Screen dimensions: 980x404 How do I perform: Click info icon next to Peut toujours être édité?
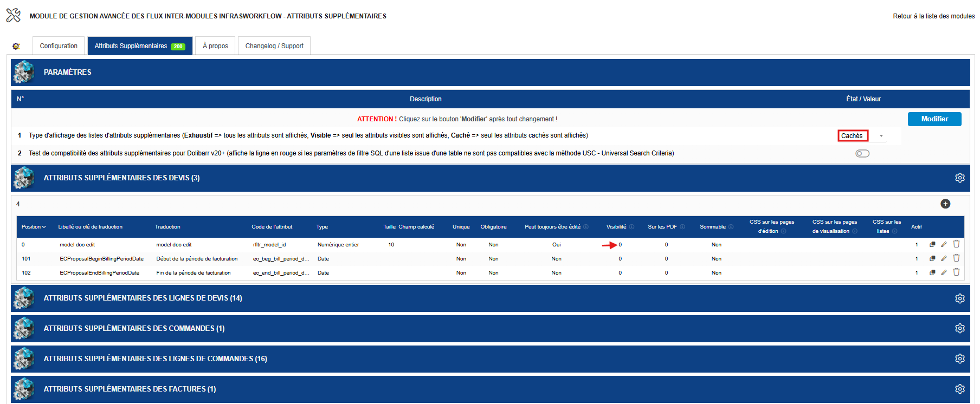point(586,227)
